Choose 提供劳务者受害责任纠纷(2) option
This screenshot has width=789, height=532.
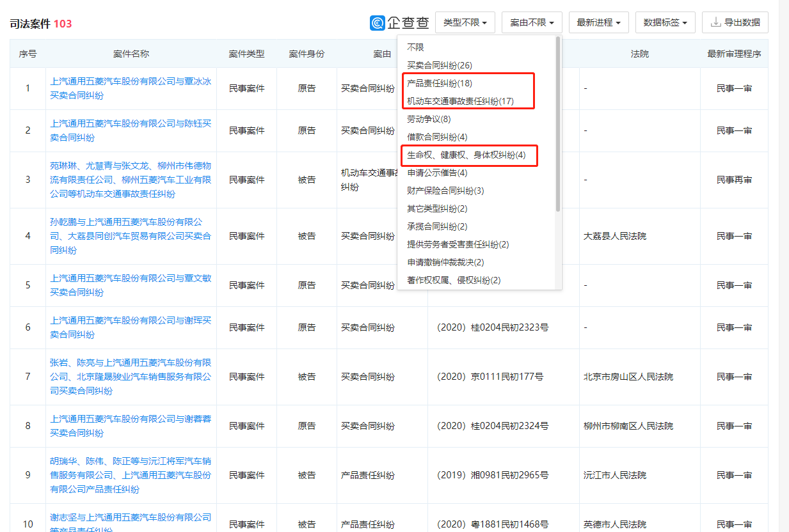(458, 244)
